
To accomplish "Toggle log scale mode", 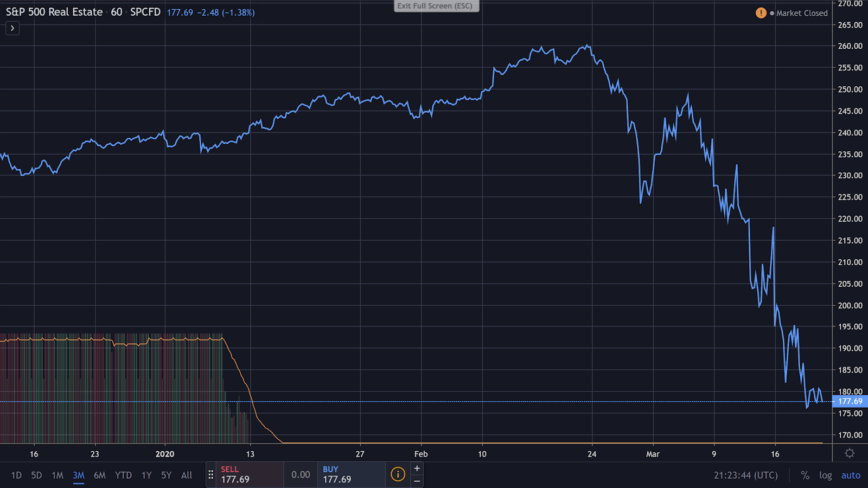I will (x=825, y=476).
